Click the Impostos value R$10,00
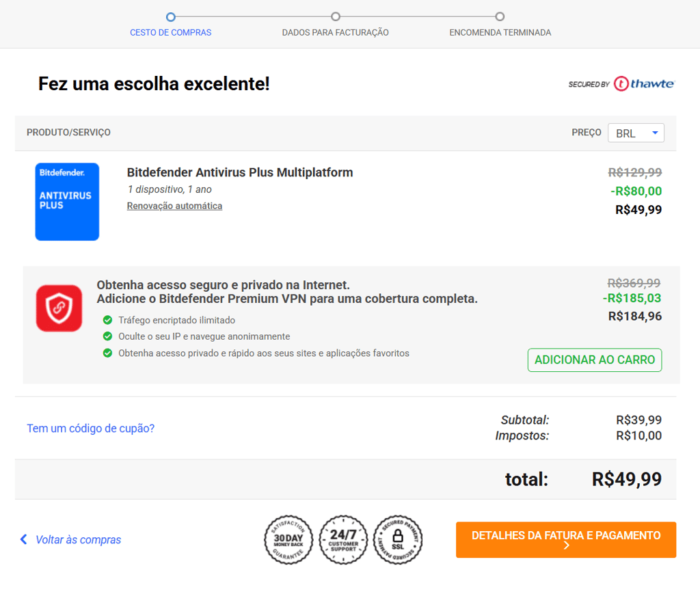700x594 pixels. click(639, 435)
